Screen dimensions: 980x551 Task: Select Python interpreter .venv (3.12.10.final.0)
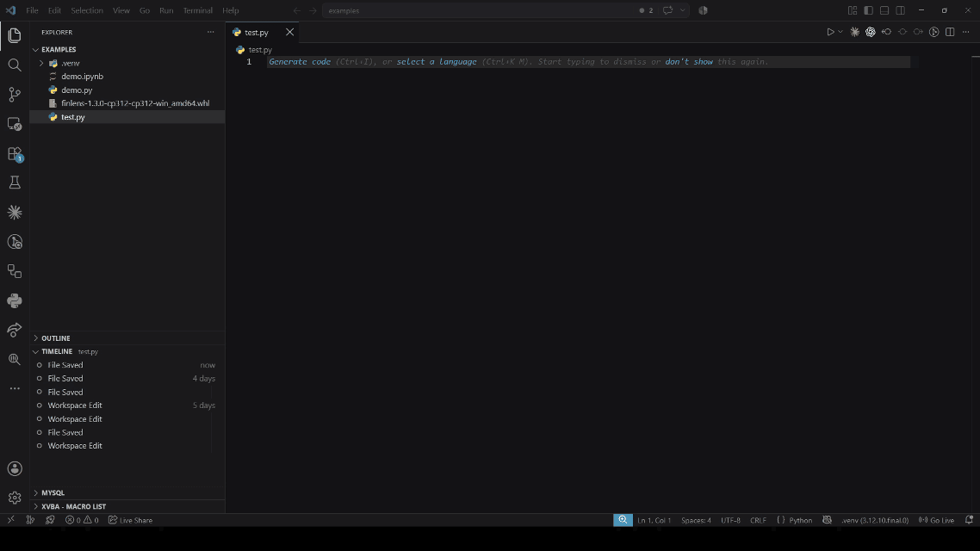click(x=874, y=520)
